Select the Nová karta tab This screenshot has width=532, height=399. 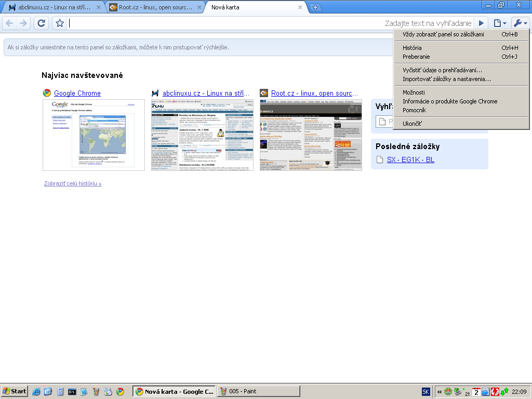255,7
